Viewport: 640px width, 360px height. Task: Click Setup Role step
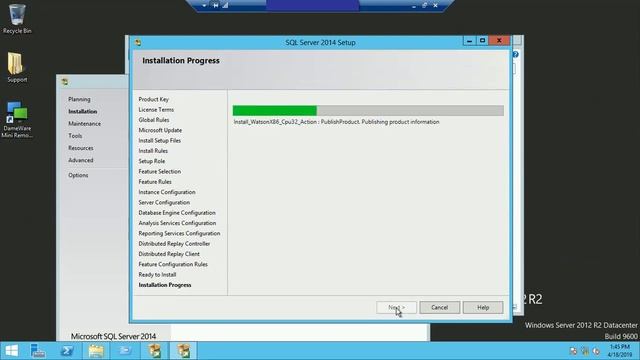151,161
